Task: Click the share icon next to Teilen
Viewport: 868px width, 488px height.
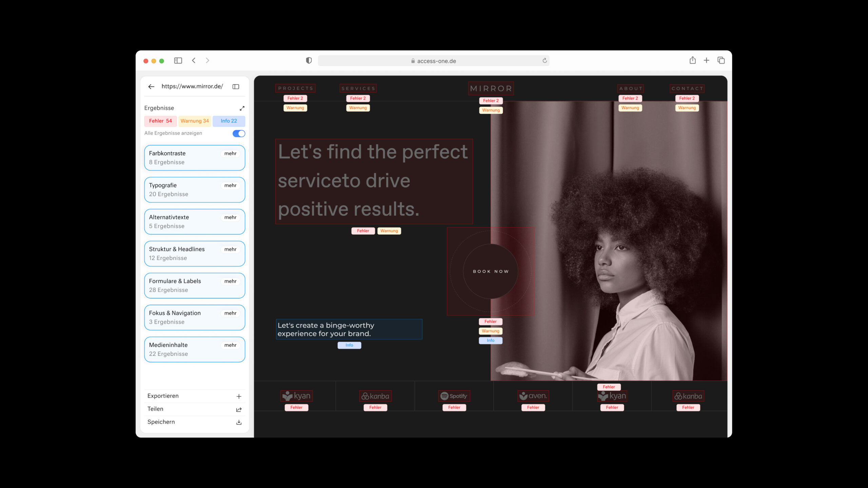Action: point(239,409)
